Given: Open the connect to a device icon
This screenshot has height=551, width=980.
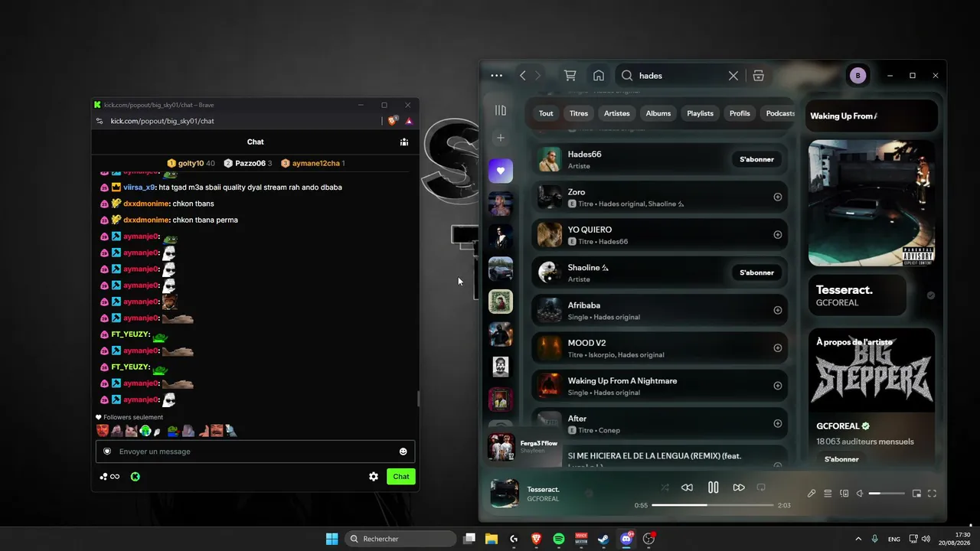Looking at the screenshot, I should tap(844, 494).
